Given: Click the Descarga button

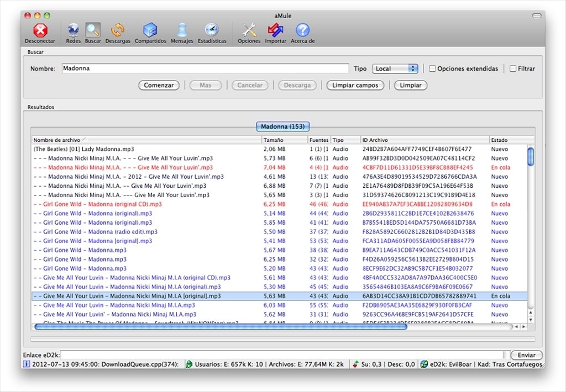Looking at the screenshot, I should (297, 85).
